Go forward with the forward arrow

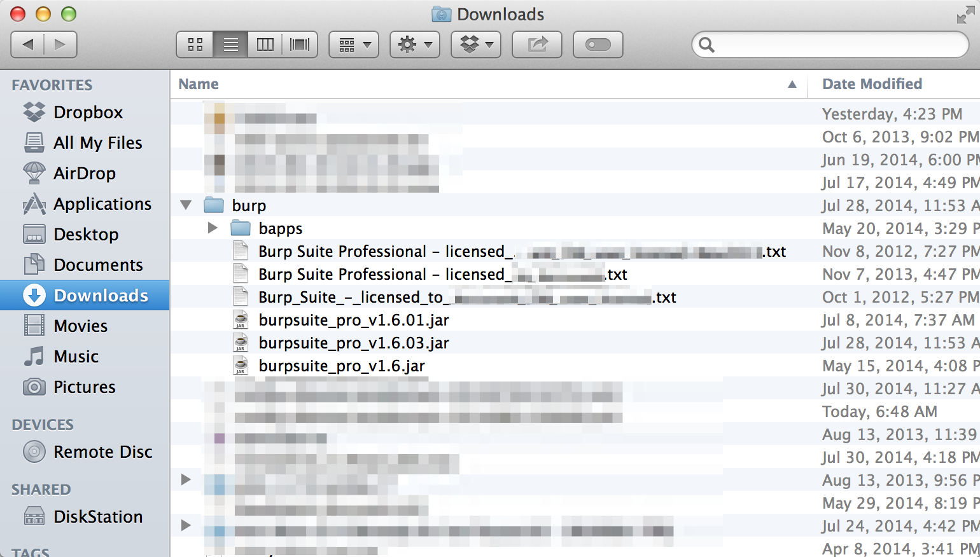[60, 45]
